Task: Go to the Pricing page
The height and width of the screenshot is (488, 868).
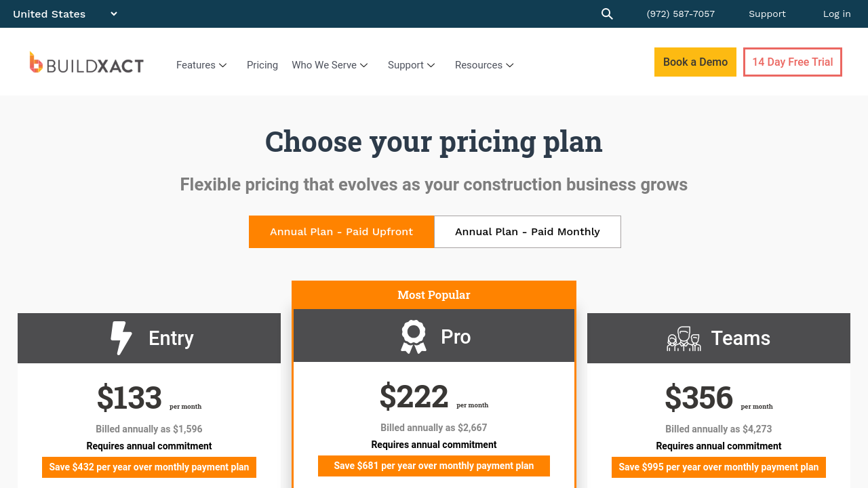Action: tap(262, 65)
